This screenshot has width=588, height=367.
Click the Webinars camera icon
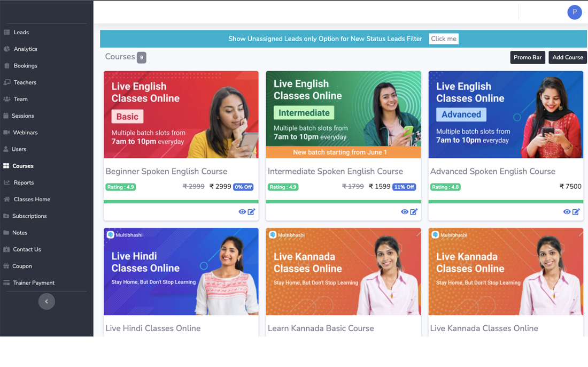pos(6,133)
